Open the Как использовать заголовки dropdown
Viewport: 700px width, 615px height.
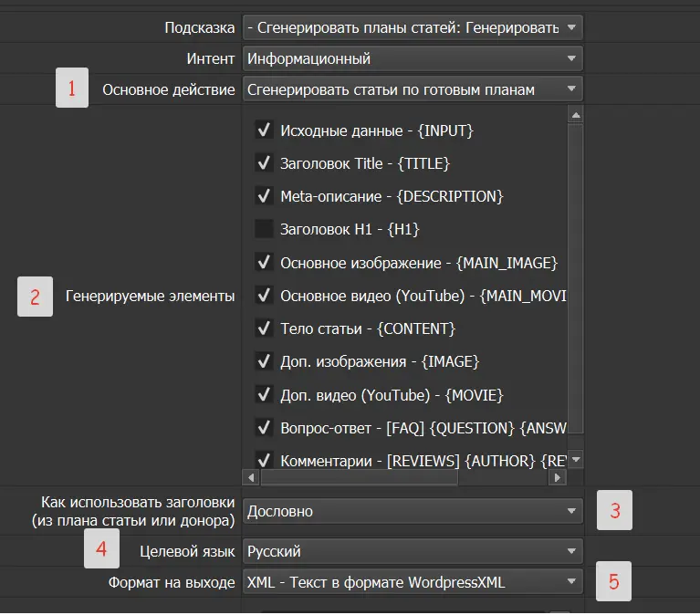coord(412,511)
